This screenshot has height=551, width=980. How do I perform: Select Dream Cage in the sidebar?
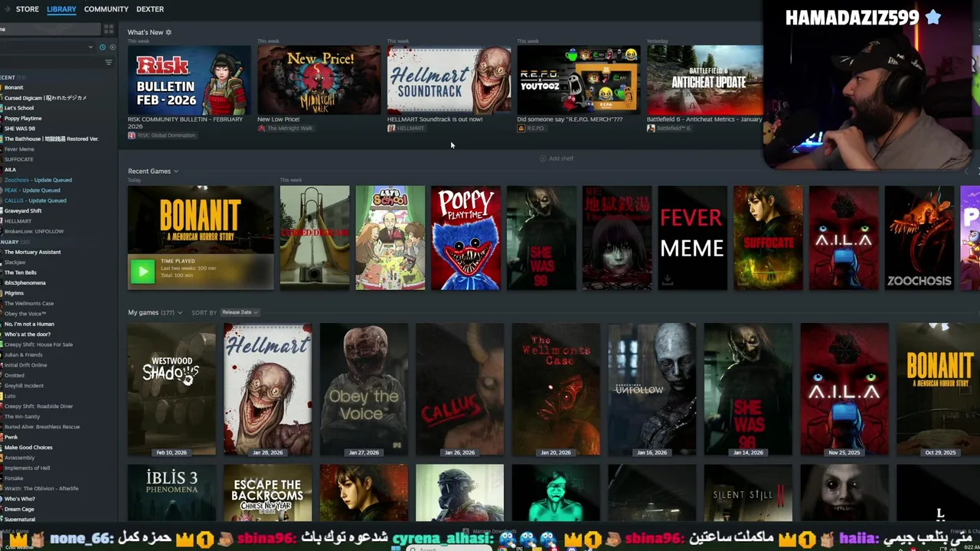(x=19, y=509)
